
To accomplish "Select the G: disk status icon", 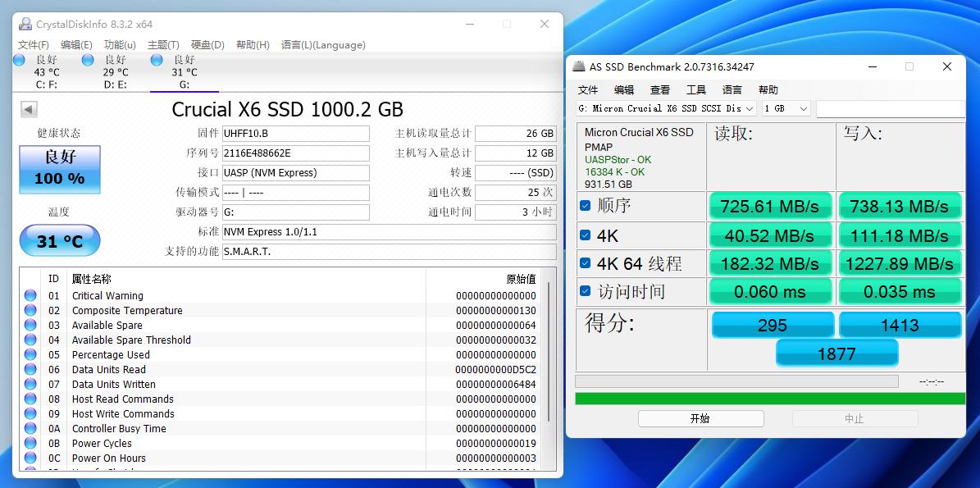I will click(157, 60).
